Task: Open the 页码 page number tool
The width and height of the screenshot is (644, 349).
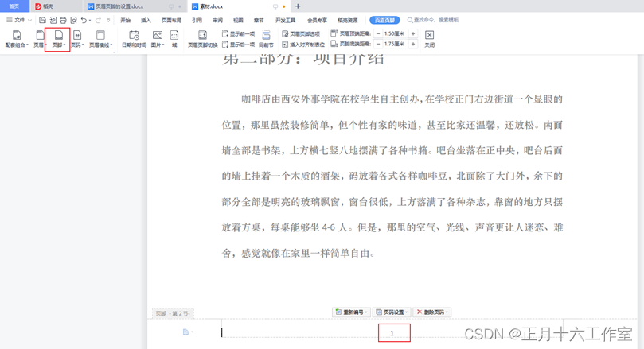Action: 77,39
